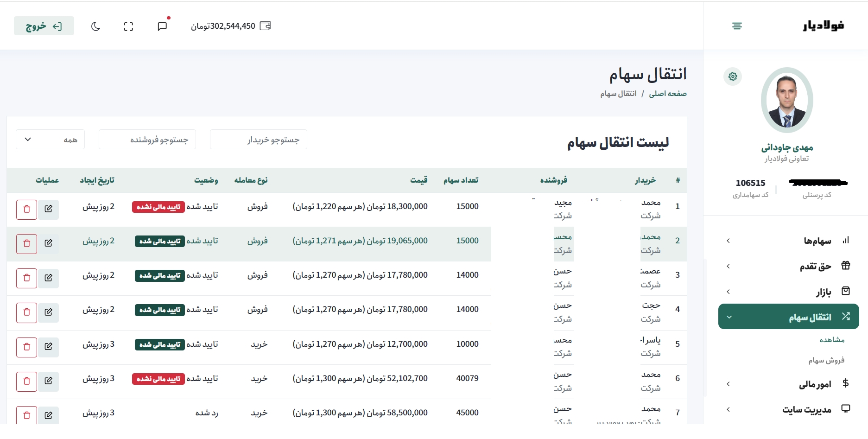Delete row 1 with trash icon
This screenshot has width=868, height=439.
[26, 209]
